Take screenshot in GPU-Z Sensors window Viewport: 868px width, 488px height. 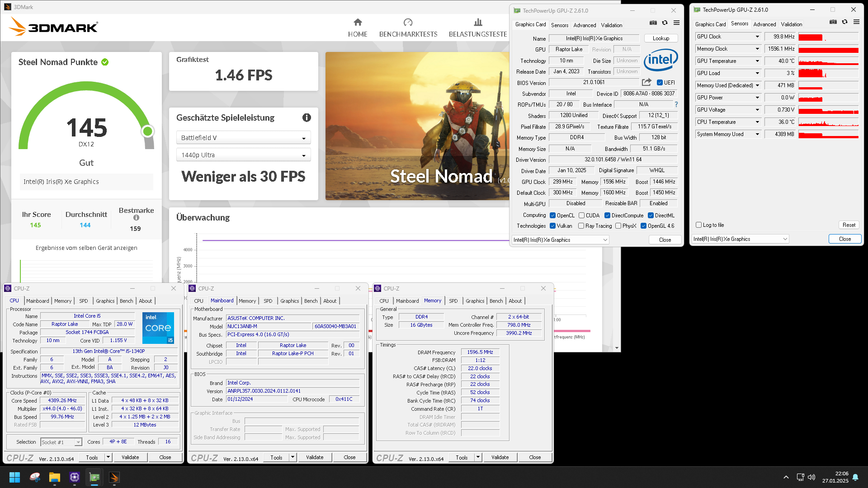coord(833,22)
